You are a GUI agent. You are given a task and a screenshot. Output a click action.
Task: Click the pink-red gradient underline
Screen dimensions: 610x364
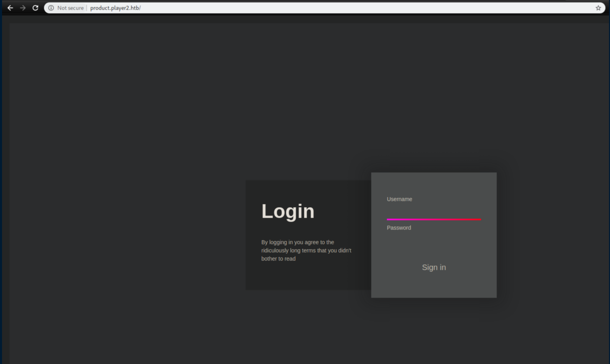(x=433, y=219)
